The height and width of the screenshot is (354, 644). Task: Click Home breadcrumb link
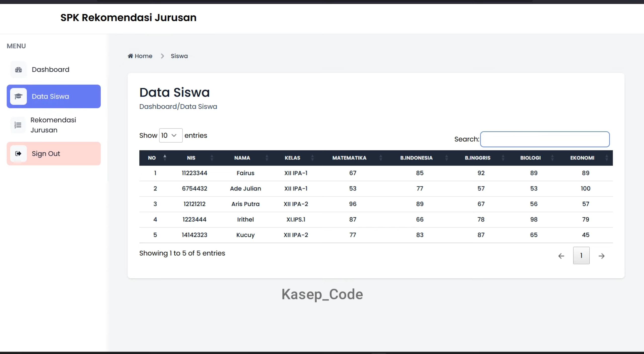click(140, 56)
